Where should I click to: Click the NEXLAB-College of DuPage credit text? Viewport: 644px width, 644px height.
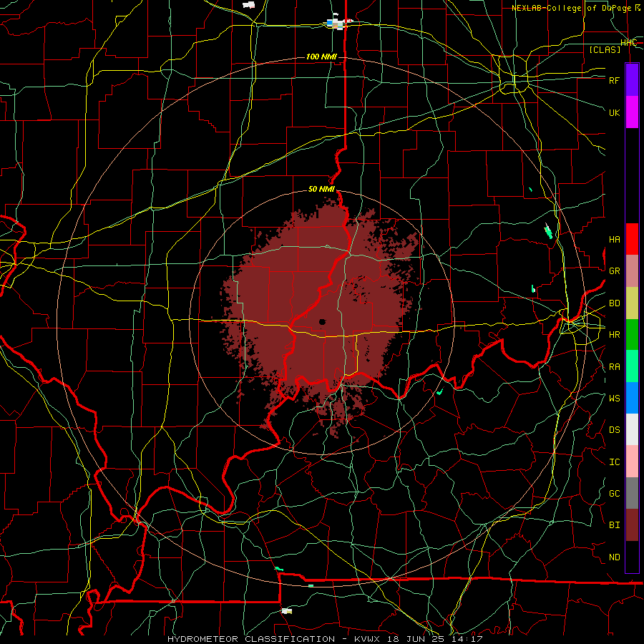576,8
